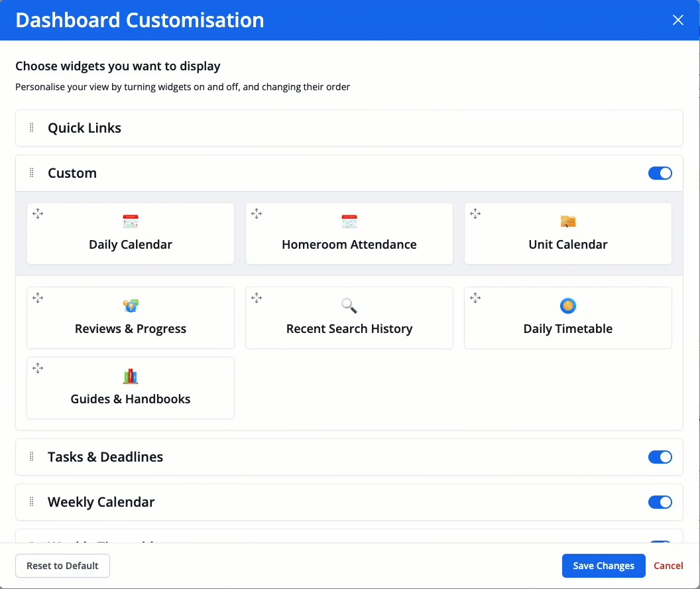
Task: Toggle off the Custom section switch
Action: point(660,173)
